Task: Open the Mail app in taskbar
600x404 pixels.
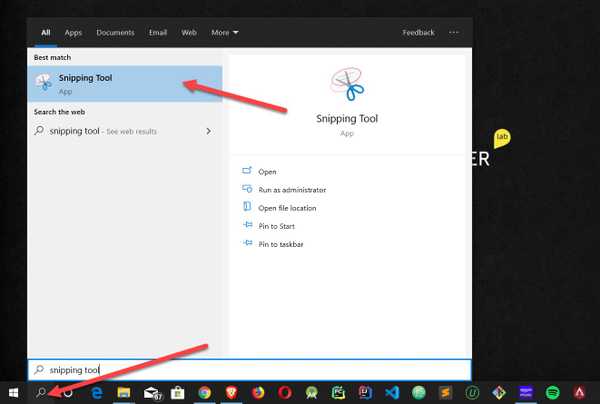Action: point(152,393)
